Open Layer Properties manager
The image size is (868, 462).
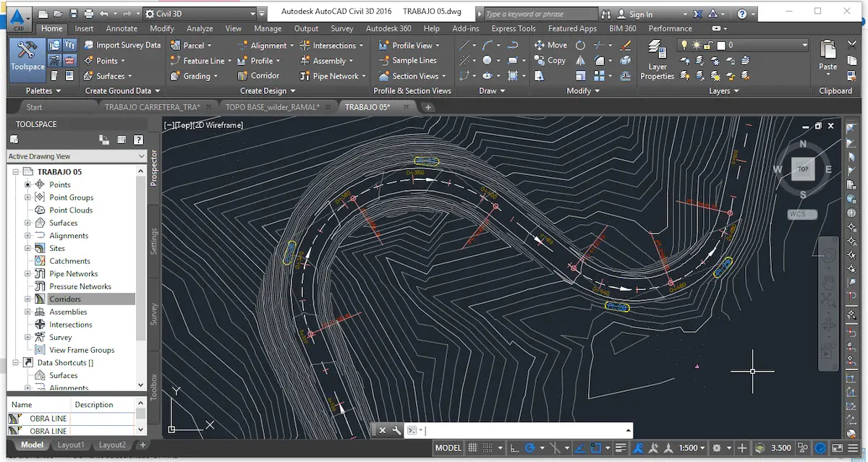pos(656,61)
